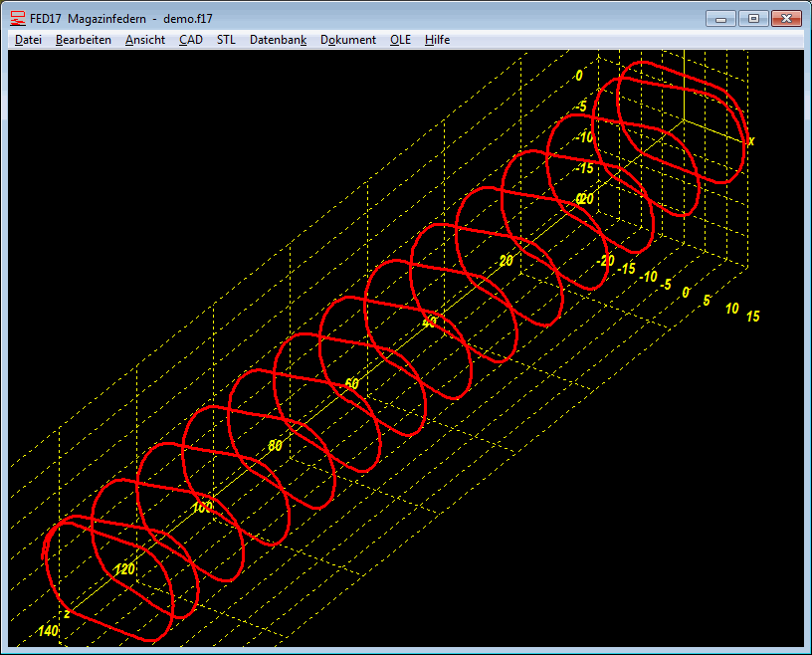The image size is (812, 655).
Task: Open the OLE menu
Action: (x=400, y=40)
